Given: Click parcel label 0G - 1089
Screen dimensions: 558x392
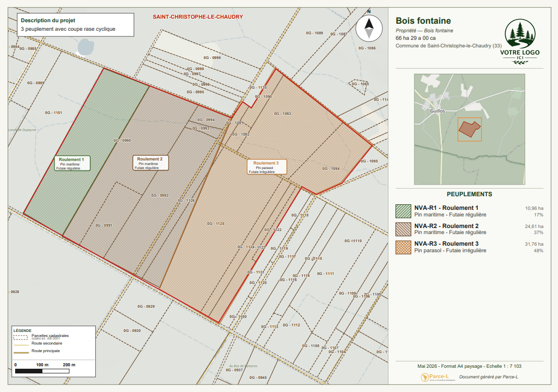Looking at the screenshot, I should tap(315, 33).
